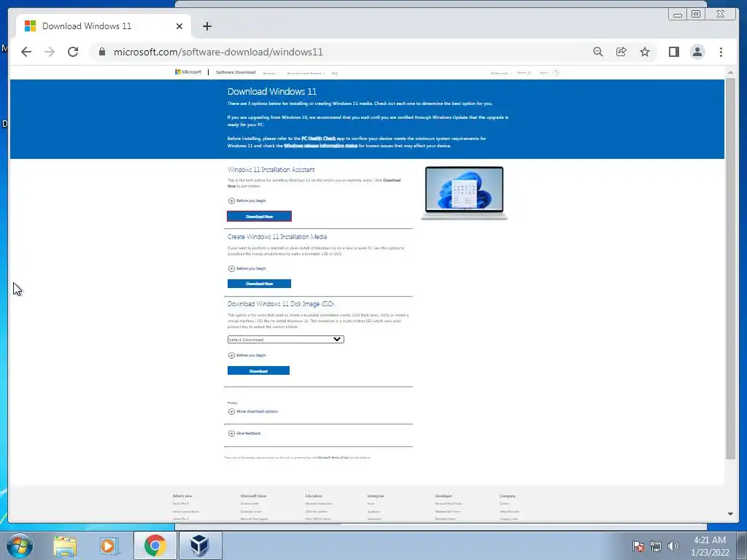Image resolution: width=747 pixels, height=560 pixels.
Task: Open the Chrome profile avatar
Action: 697,52
